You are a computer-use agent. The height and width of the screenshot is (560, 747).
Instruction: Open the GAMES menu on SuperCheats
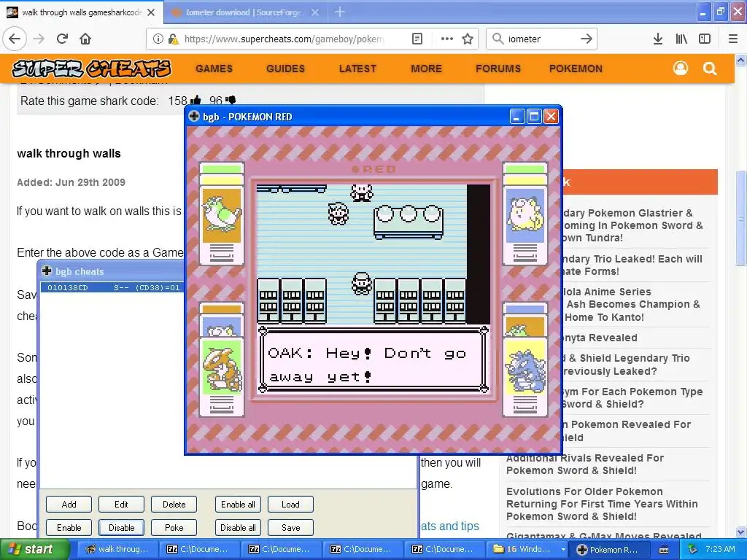coord(214,69)
